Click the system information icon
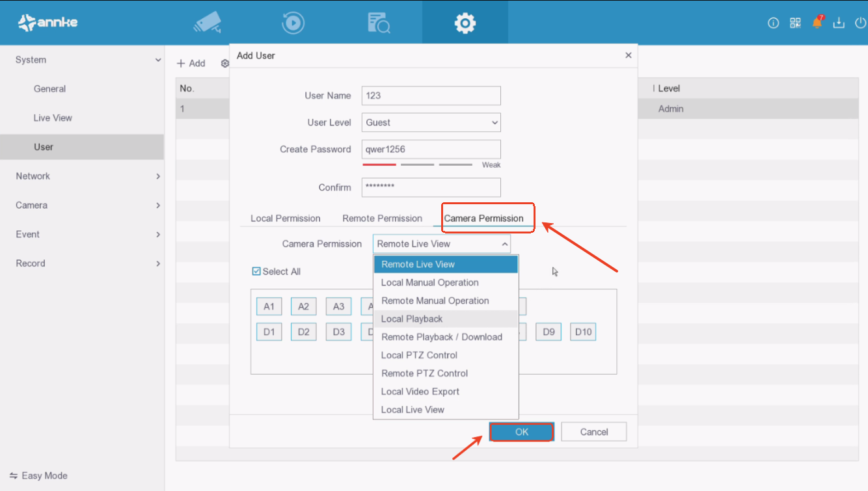The height and width of the screenshot is (491, 868). coord(773,23)
